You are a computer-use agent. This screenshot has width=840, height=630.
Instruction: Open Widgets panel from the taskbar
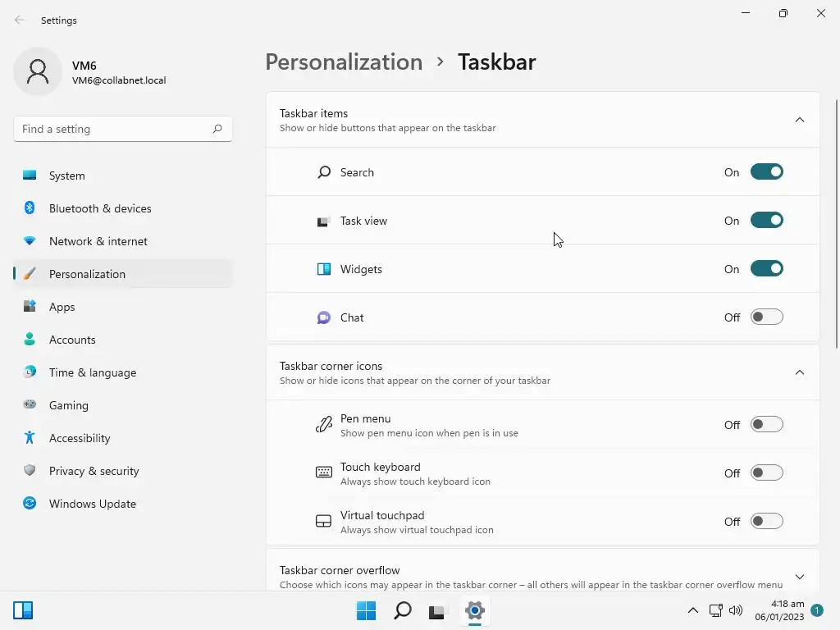23,610
